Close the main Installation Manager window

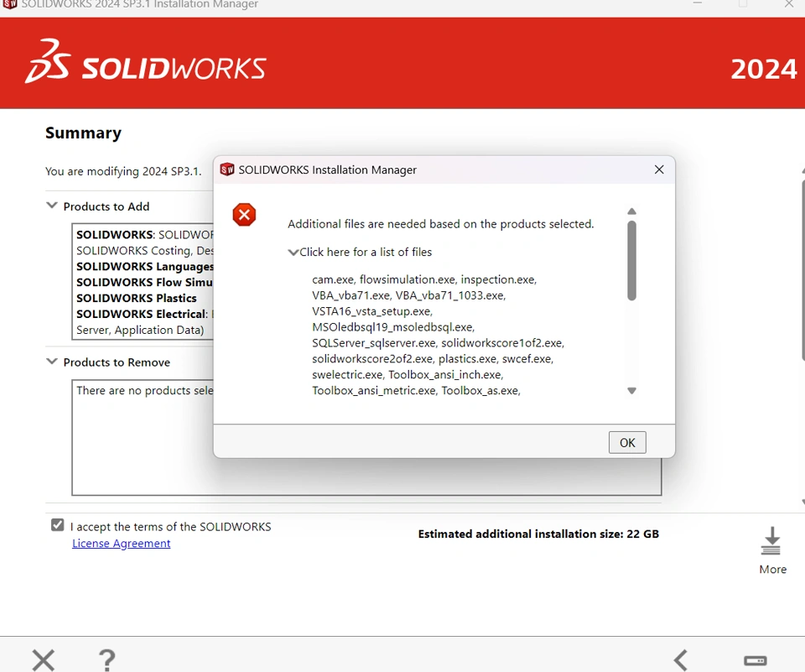point(789,4)
